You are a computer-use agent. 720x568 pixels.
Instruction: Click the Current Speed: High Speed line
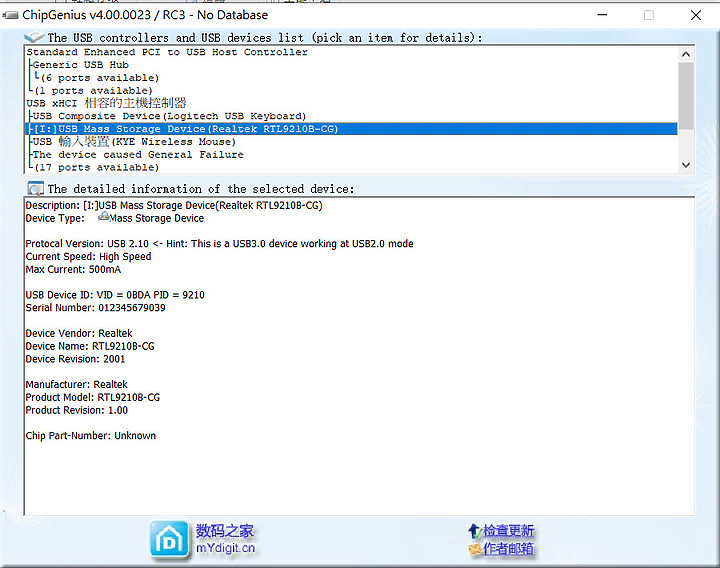point(88,256)
